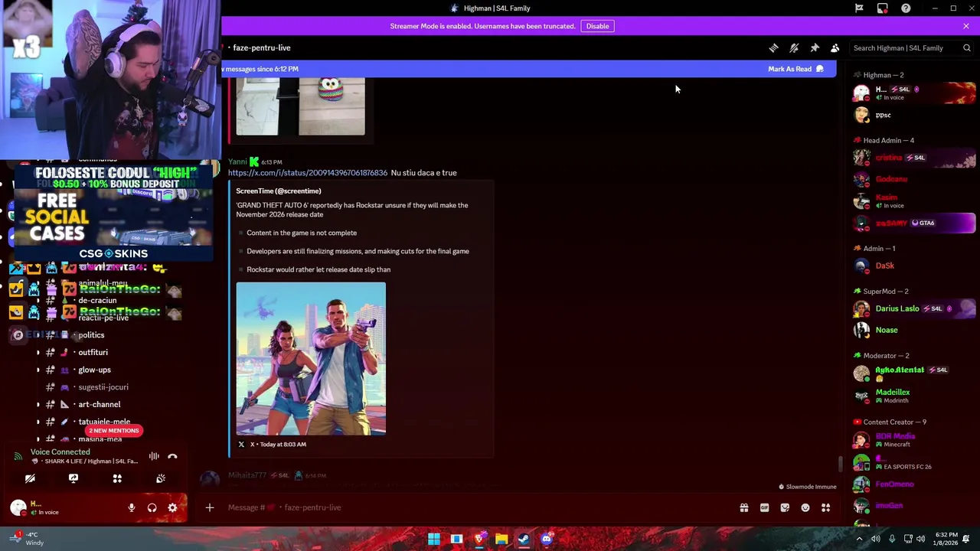980x551 pixels.
Task: Click the ScreenTime (@screentime) embed author
Action: click(x=279, y=191)
